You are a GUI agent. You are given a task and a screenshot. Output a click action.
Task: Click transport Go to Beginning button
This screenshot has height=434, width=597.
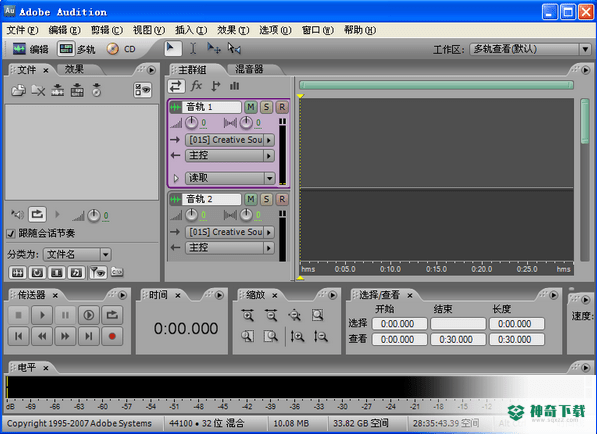click(18, 336)
